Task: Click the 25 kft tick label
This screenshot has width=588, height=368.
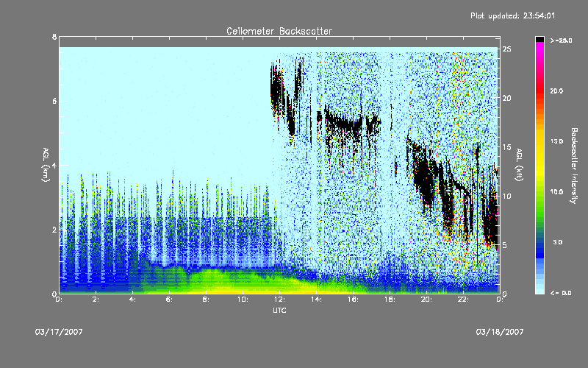Action: pos(506,49)
